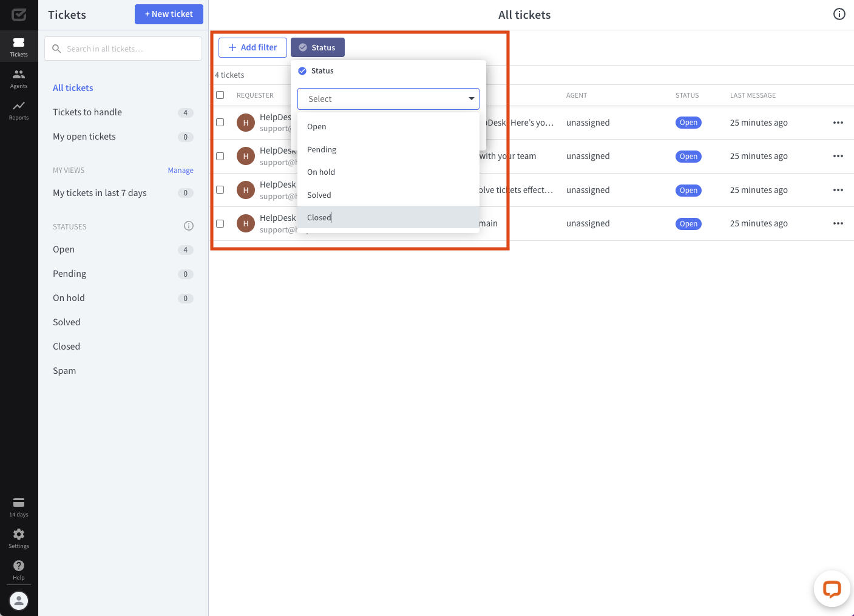Click unassigned agent in second row
Screen dimensions: 854x616
click(588, 156)
